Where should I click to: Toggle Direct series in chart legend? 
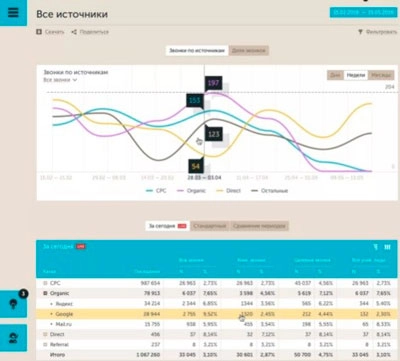coord(229,191)
